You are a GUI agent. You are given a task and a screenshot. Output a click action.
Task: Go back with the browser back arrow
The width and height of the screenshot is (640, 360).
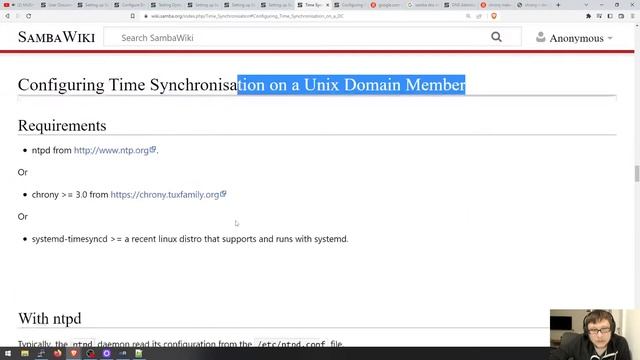coord(7,16)
